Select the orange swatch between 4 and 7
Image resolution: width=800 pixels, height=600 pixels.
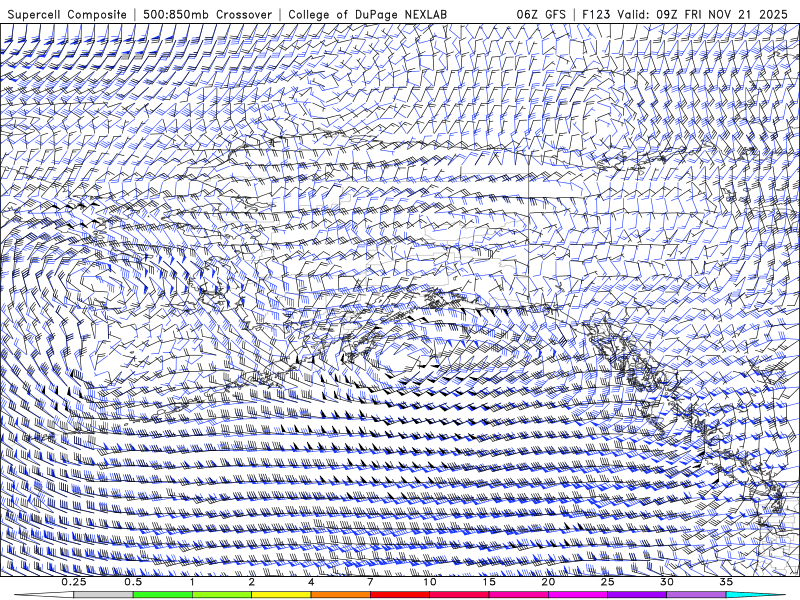click(340, 595)
